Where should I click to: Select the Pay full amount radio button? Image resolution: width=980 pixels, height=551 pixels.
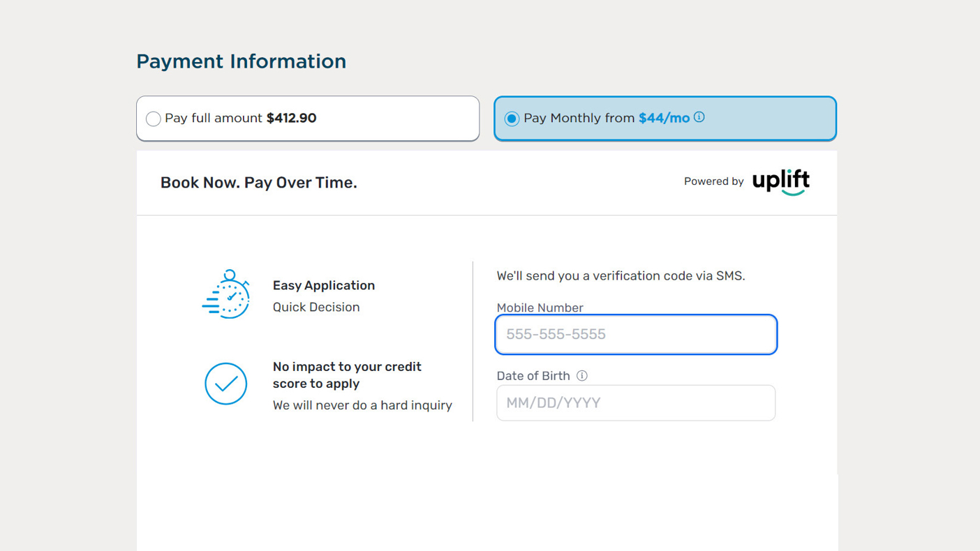point(154,119)
